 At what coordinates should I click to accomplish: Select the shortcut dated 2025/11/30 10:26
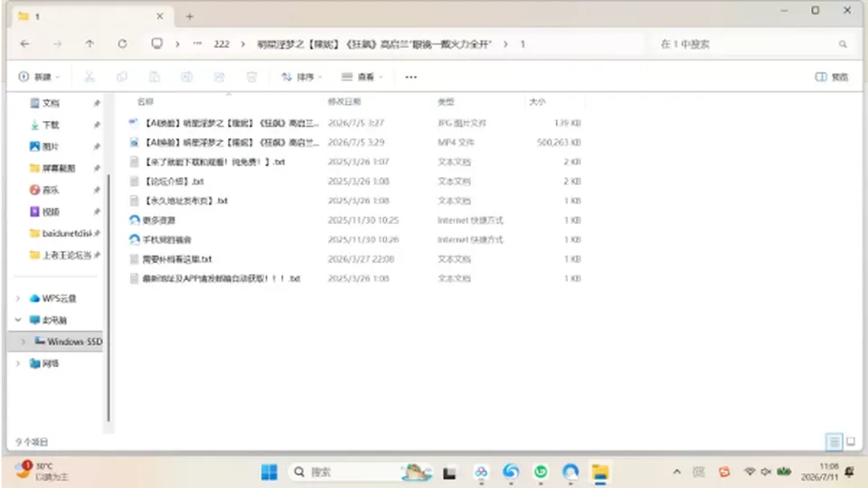[161, 239]
